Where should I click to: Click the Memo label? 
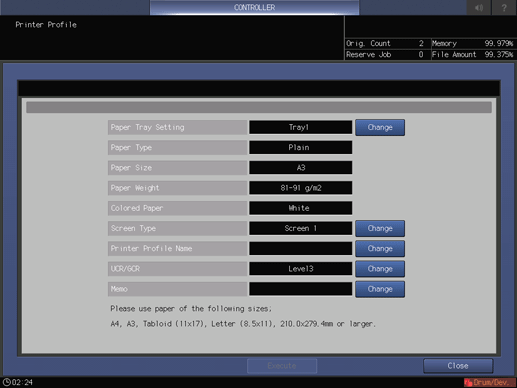tap(177, 289)
